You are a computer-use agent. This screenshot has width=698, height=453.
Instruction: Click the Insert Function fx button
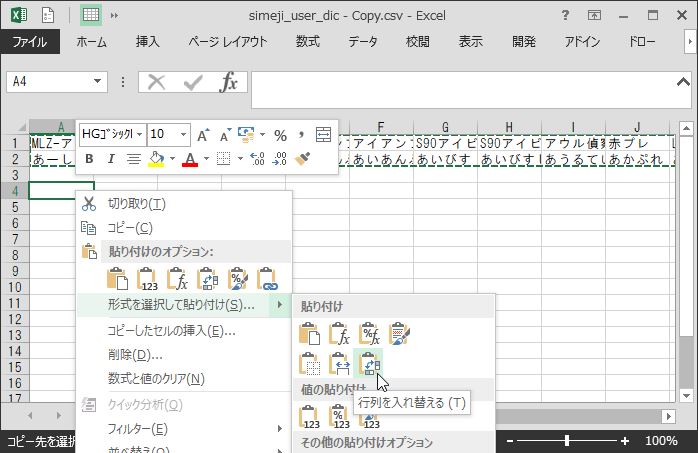pyautogui.click(x=228, y=82)
